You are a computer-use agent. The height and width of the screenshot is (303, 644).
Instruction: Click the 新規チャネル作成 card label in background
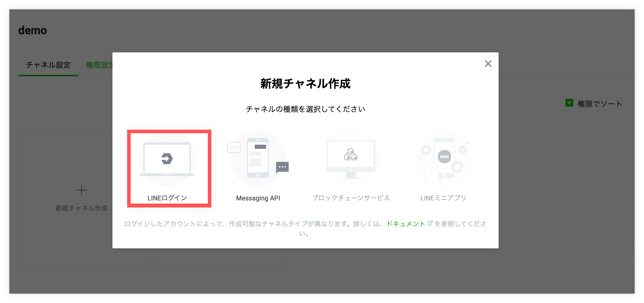pyautogui.click(x=82, y=208)
